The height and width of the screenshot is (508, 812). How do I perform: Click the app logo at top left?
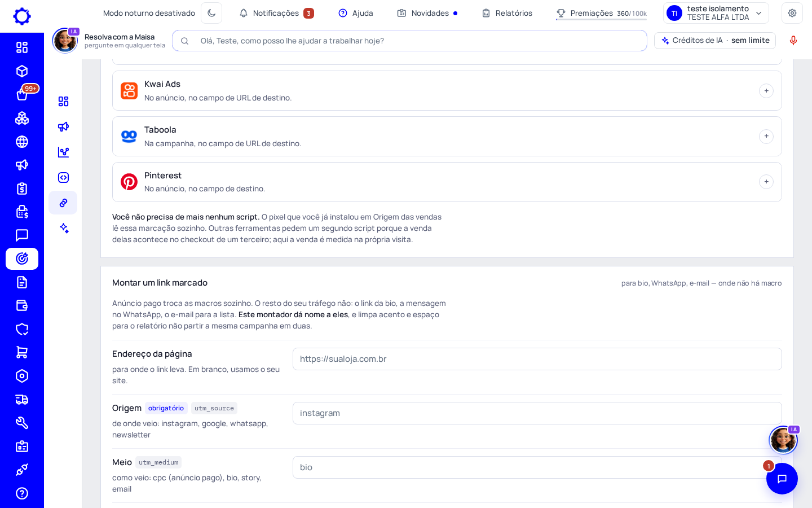pyautogui.click(x=22, y=16)
